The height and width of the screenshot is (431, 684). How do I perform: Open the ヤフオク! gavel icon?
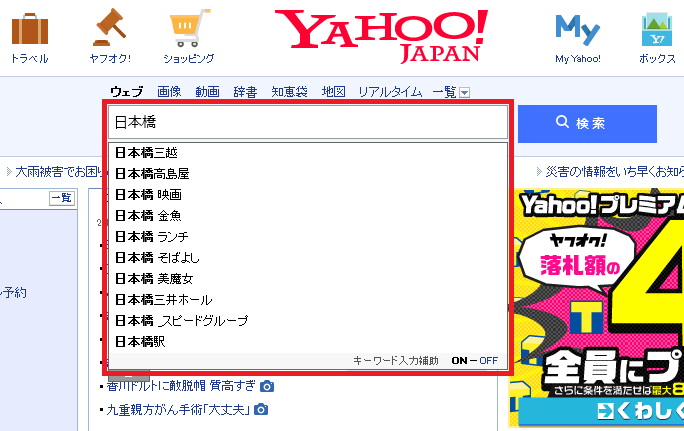point(109,27)
